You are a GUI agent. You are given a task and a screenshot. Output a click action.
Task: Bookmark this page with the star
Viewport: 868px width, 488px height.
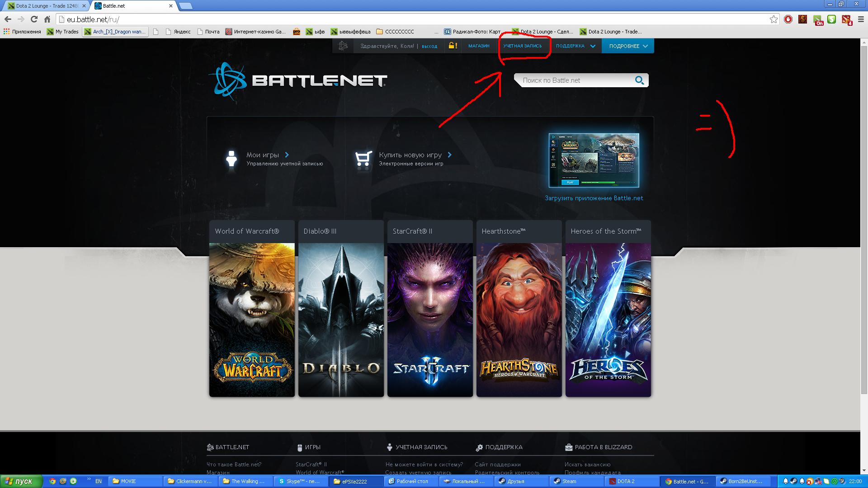774,19
